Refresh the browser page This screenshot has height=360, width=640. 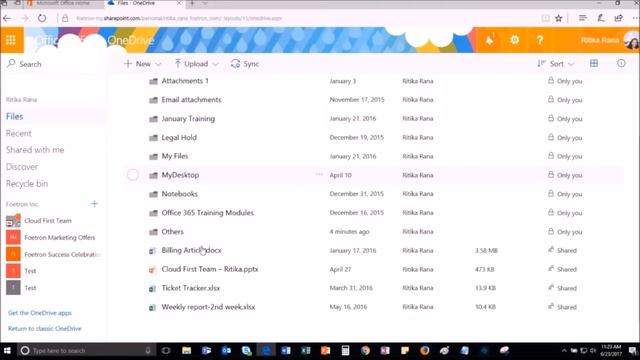click(42, 18)
